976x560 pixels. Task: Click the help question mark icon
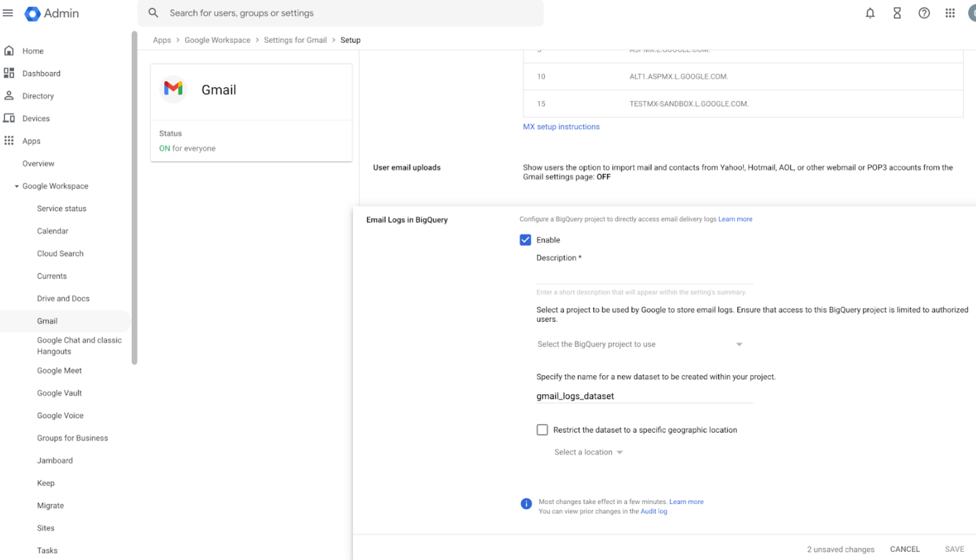point(924,13)
